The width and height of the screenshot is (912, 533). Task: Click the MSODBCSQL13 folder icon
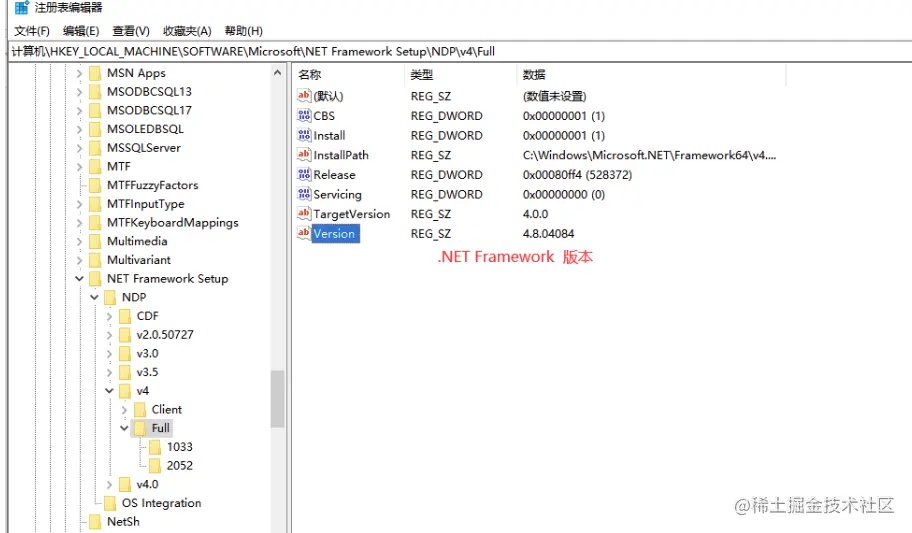tap(95, 92)
